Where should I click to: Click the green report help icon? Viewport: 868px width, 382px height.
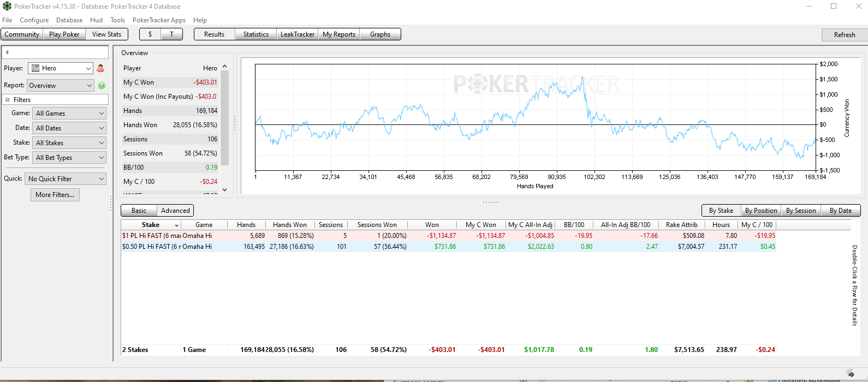point(102,86)
